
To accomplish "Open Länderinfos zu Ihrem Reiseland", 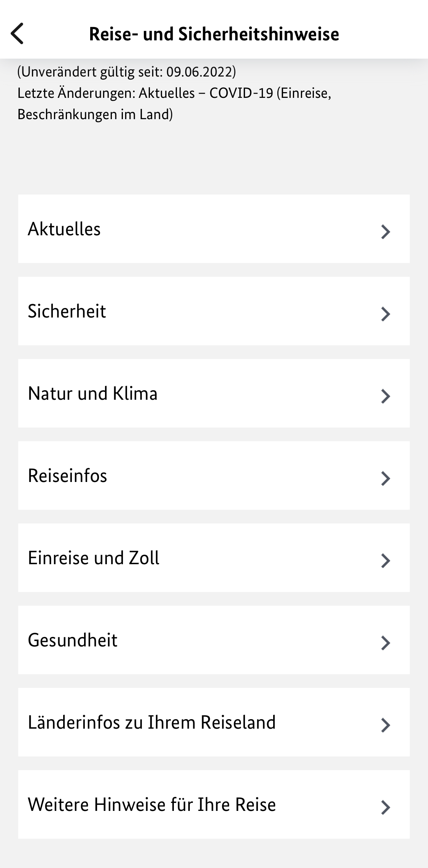I will point(152,723).
